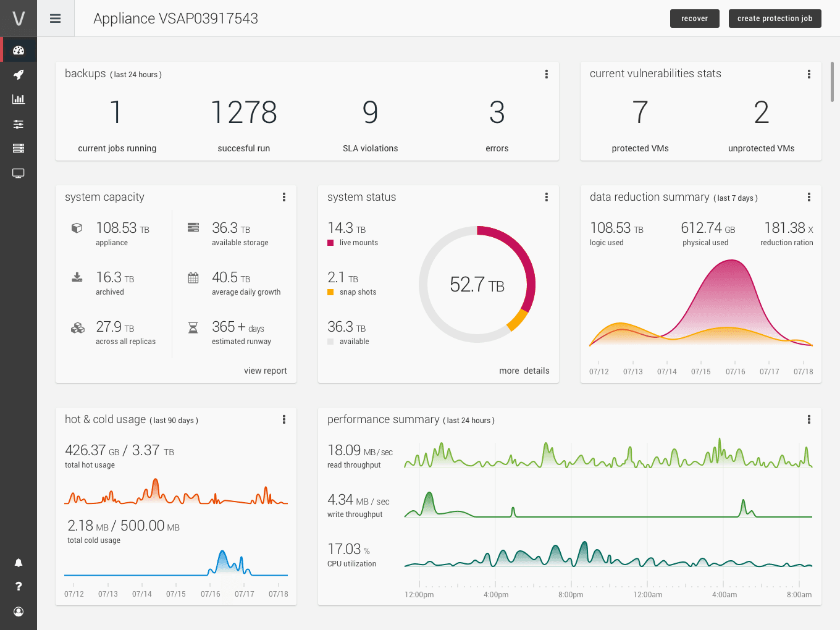Click the estimated runway hourglass icon
The width and height of the screenshot is (840, 630).
(193, 327)
